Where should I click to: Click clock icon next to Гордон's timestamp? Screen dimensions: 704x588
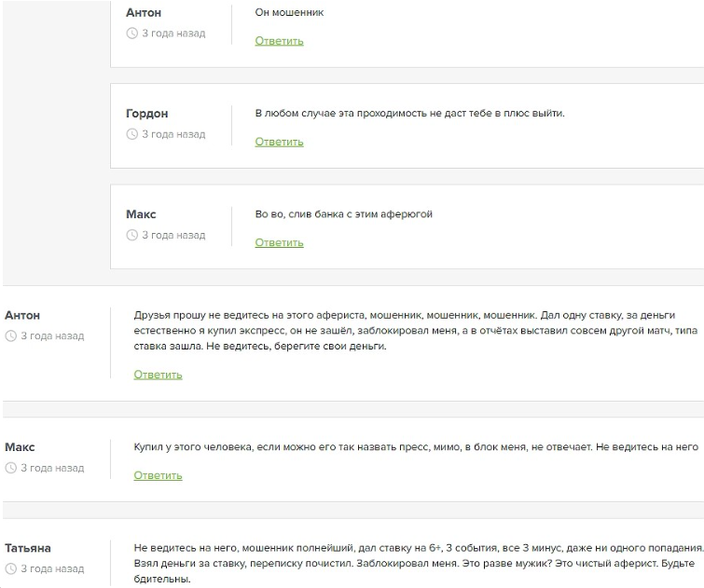coord(132,134)
